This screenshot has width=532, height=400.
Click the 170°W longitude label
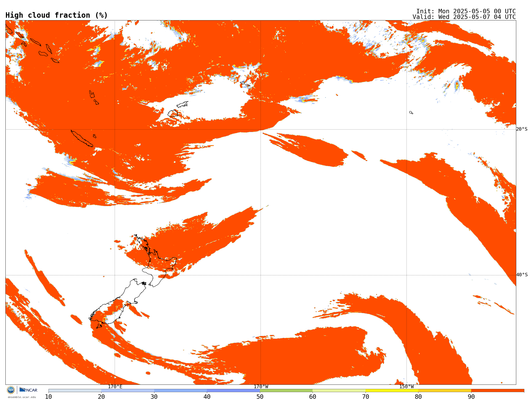(x=261, y=386)
